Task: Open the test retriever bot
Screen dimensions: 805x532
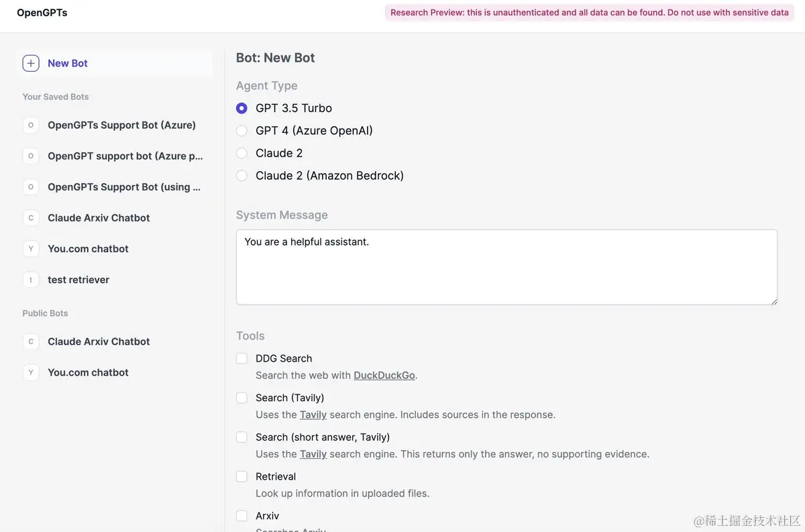Action: (115, 279)
